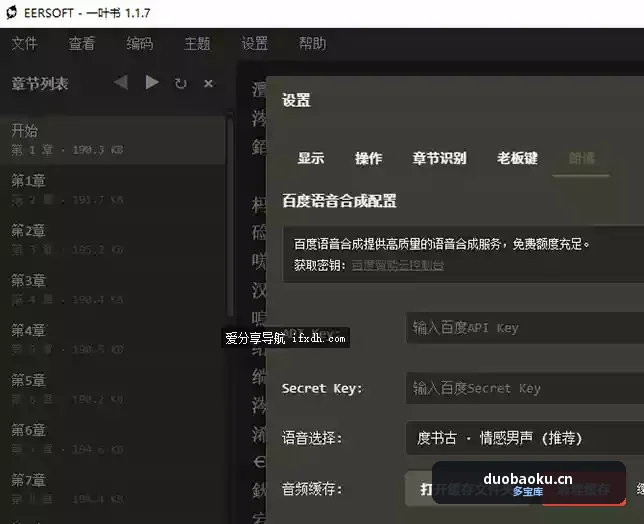Click the 语音选择: label

click(x=312, y=438)
